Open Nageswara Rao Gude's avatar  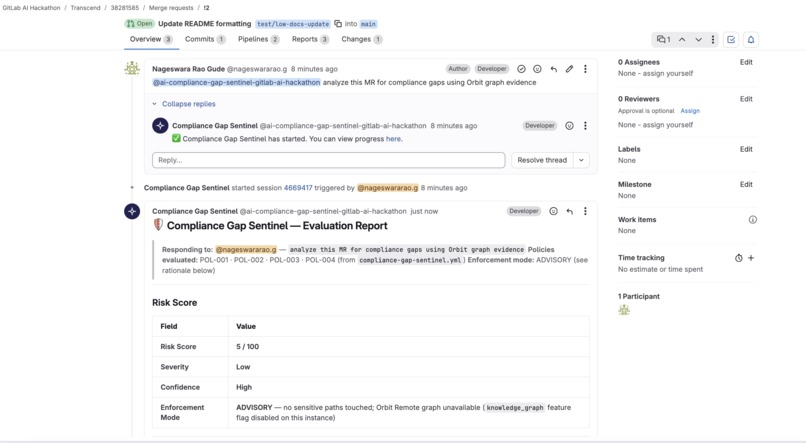132,68
